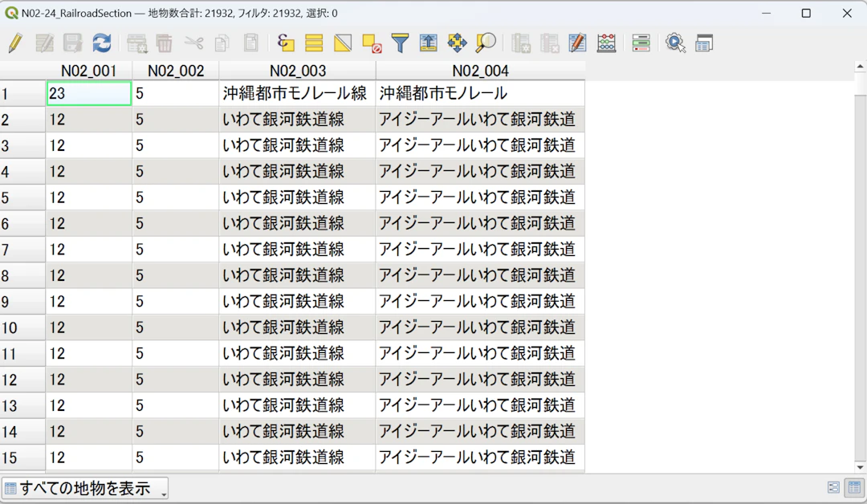Switch to table view icon at bottom right
Viewport: 867px width, 504px height.
tap(854, 487)
